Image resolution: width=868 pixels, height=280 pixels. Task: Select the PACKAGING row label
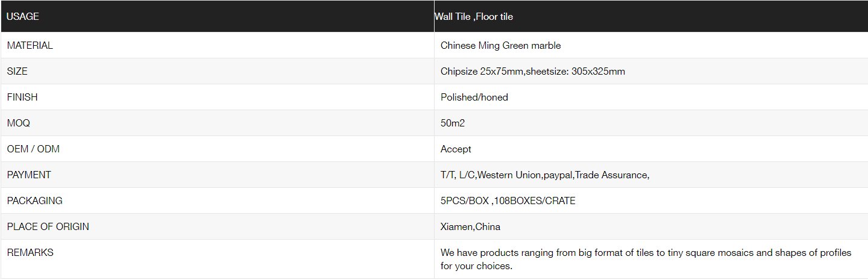[x=35, y=201]
